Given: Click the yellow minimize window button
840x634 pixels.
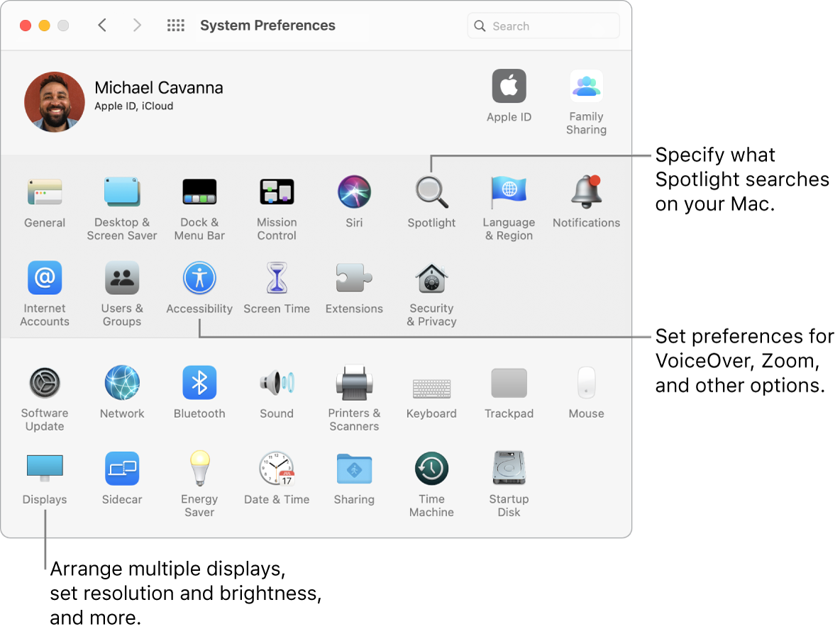Looking at the screenshot, I should click(x=45, y=26).
